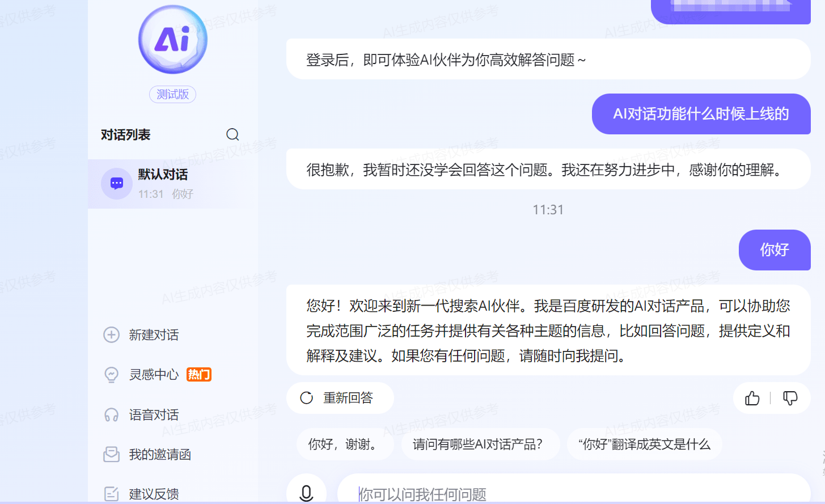Choose the '你好，谢谢。' quick reply chip
Screen dimensions: 825x504
pyautogui.click(x=345, y=444)
